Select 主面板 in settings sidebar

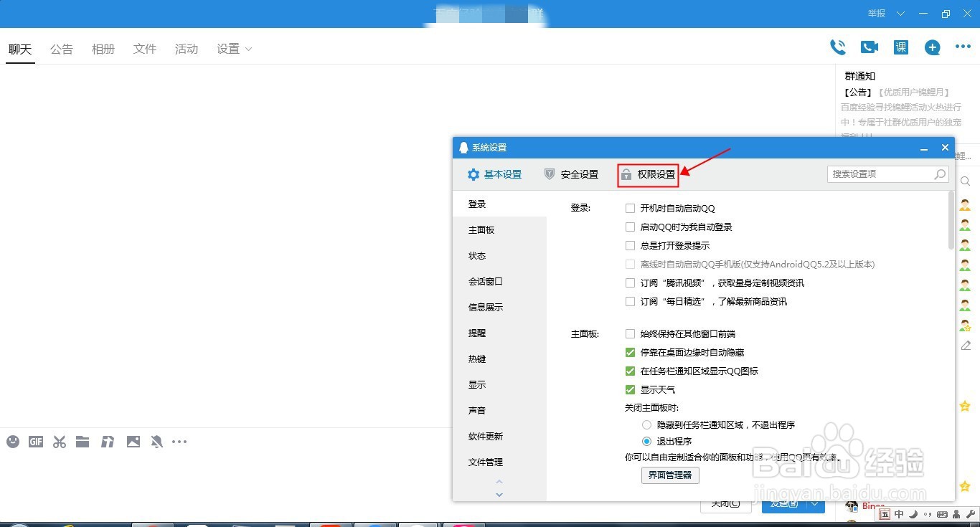coord(499,230)
